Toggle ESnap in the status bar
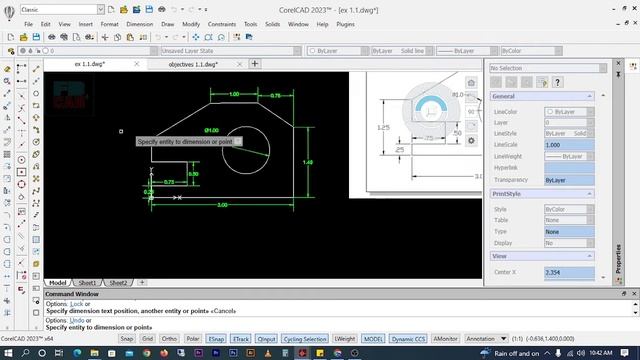 [x=216, y=339]
